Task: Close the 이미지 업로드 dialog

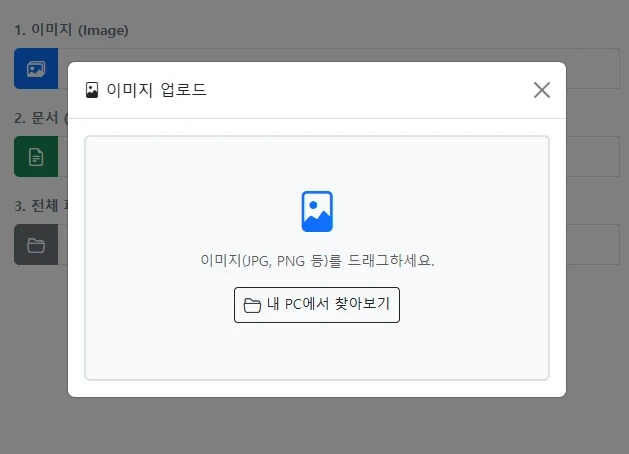Action: pyautogui.click(x=542, y=90)
